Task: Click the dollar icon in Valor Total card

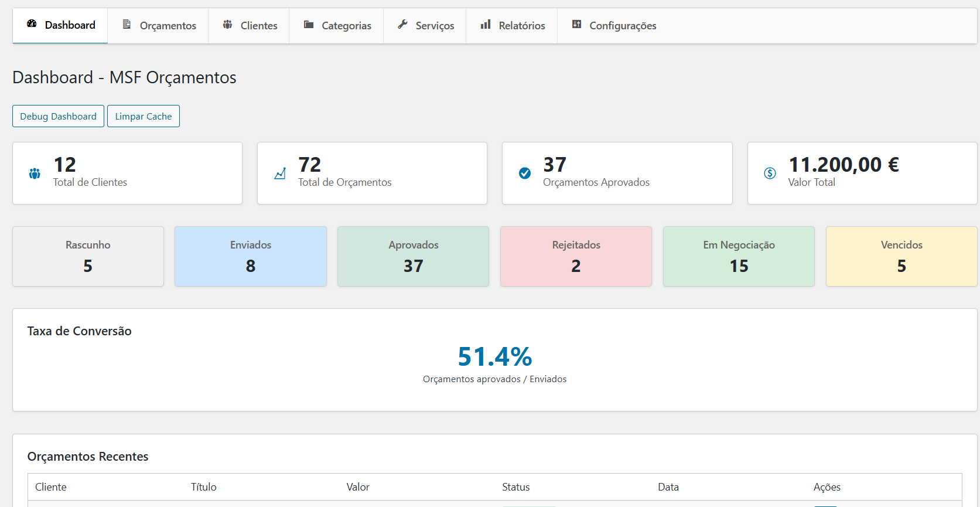Action: click(770, 173)
